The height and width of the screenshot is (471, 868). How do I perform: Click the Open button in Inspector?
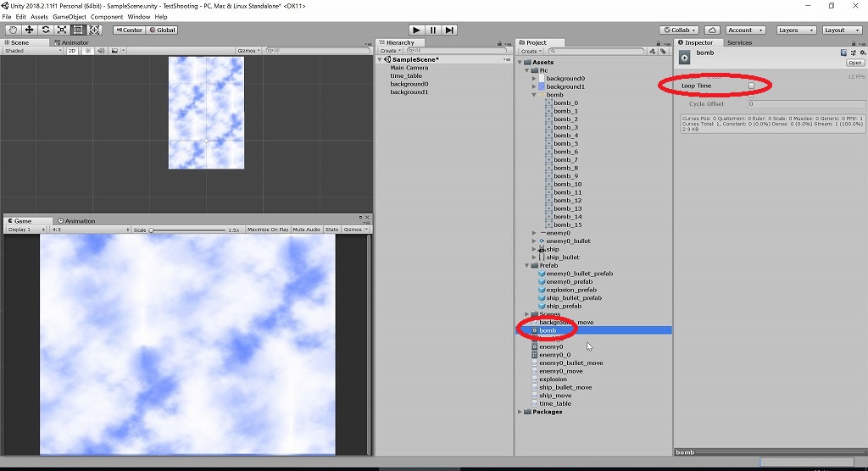854,63
